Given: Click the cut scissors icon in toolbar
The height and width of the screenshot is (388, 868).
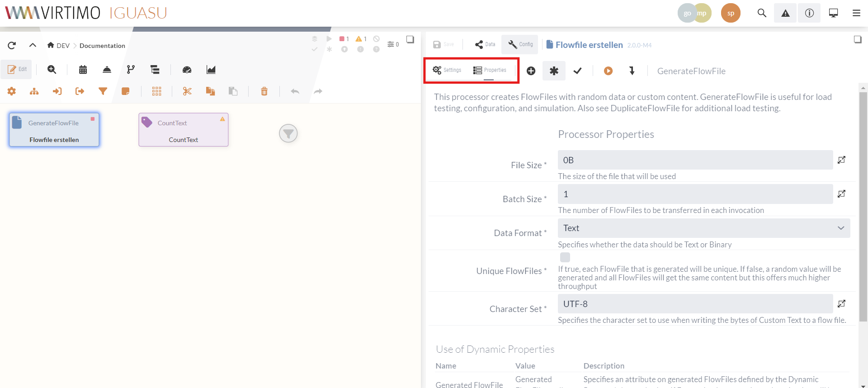Looking at the screenshot, I should point(187,91).
